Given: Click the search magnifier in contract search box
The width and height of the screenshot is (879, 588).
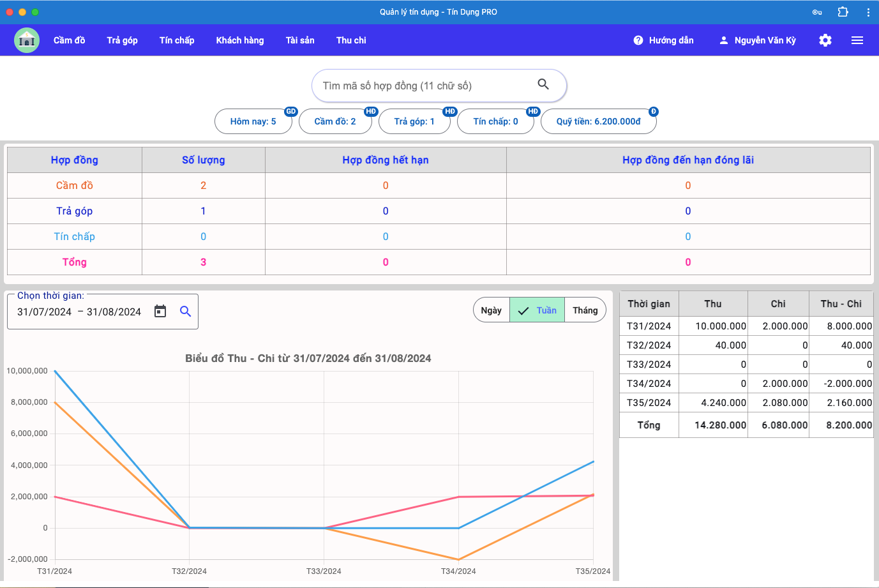Looking at the screenshot, I should click(x=543, y=84).
